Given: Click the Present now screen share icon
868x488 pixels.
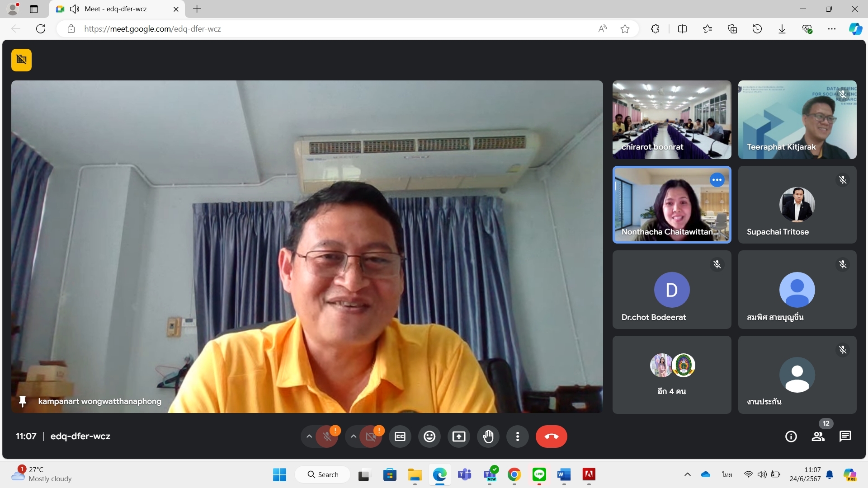Looking at the screenshot, I should coord(459,436).
